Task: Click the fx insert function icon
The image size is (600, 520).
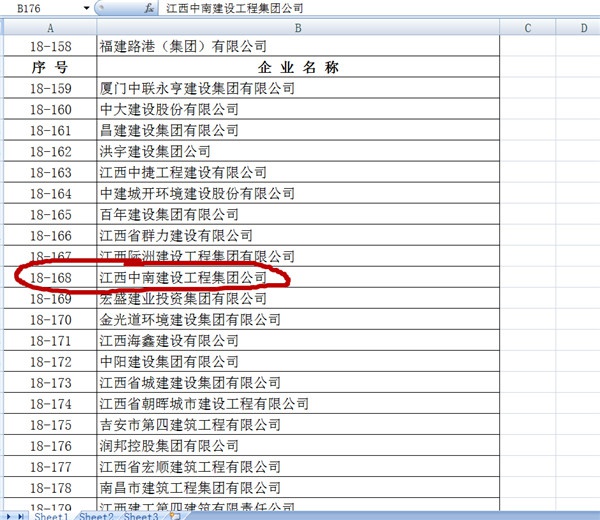Action: [149, 8]
